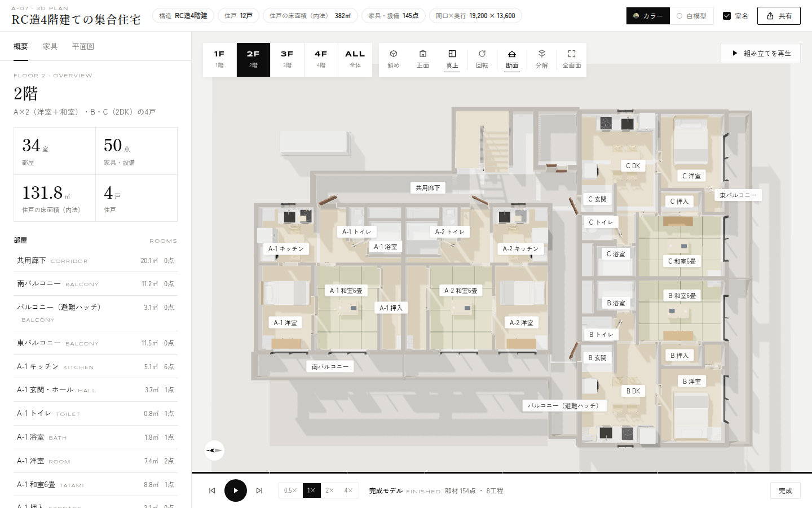Select the カラー color mode
The height and width of the screenshot is (508, 812).
click(648, 16)
